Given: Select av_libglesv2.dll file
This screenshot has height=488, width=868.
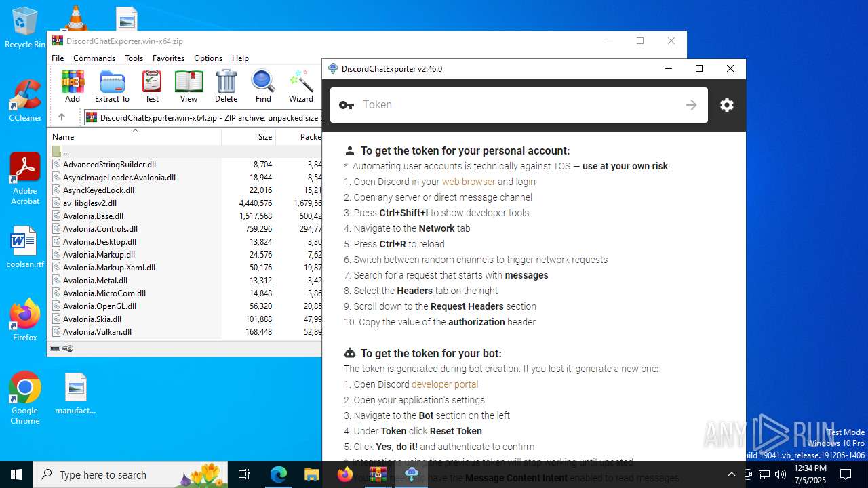Looking at the screenshot, I should [184, 203].
